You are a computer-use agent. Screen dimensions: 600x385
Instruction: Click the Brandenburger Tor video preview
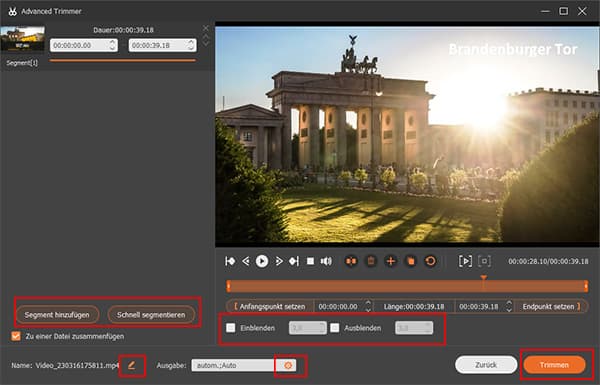click(407, 134)
